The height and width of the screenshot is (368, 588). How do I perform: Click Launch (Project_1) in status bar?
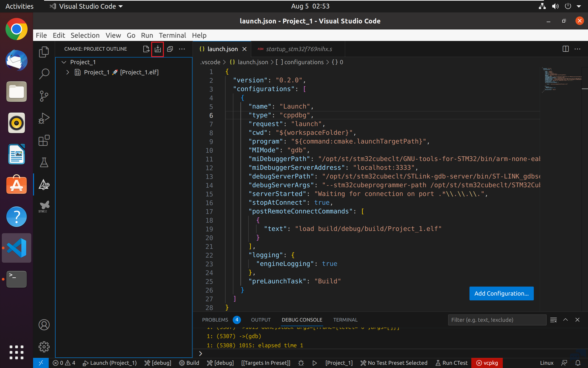point(110,363)
